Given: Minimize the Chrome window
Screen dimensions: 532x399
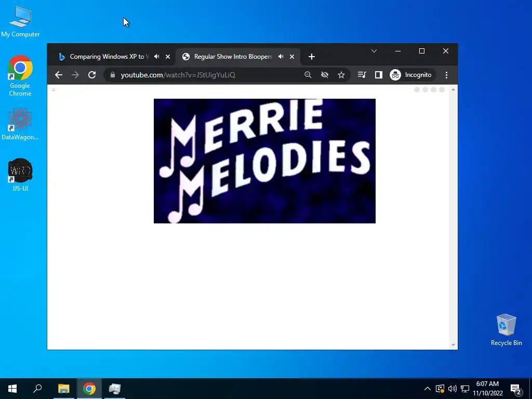Looking at the screenshot, I should pyautogui.click(x=398, y=51).
